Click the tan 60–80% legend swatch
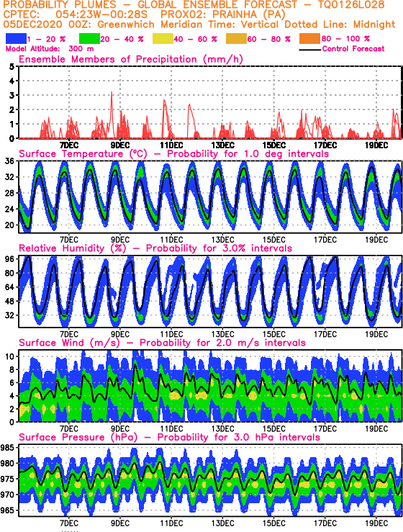This screenshot has width=403, height=532. pos(236,39)
